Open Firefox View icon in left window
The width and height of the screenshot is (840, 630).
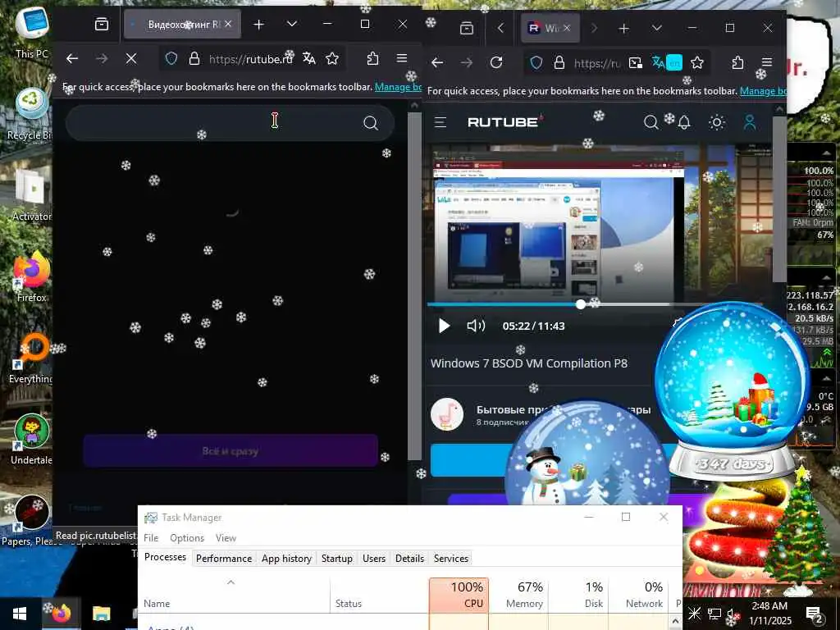point(101,24)
